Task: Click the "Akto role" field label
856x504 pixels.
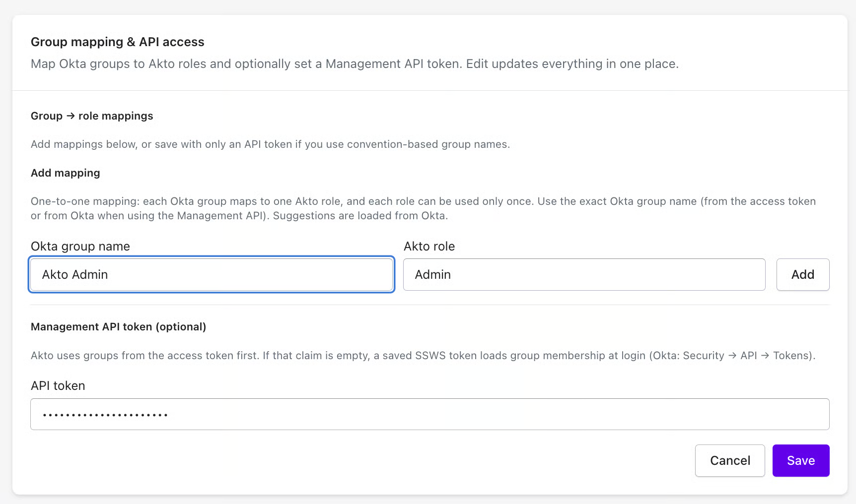Action: (x=429, y=246)
